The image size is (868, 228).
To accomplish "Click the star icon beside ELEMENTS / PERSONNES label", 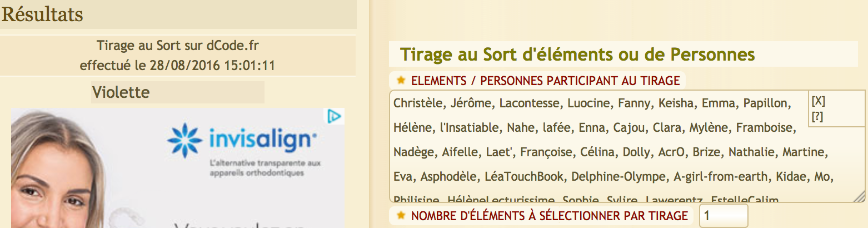I will tap(401, 81).
